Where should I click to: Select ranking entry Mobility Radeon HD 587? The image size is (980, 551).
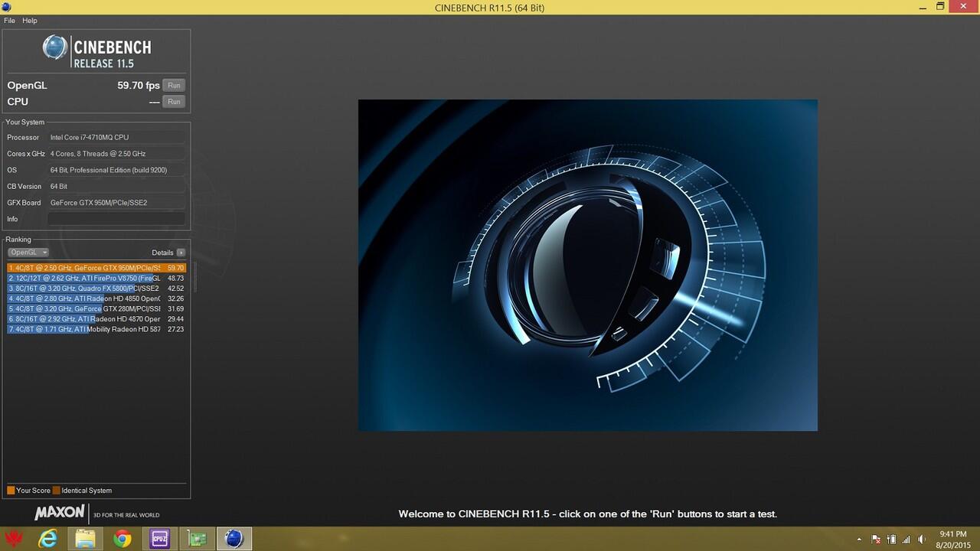[x=96, y=329]
